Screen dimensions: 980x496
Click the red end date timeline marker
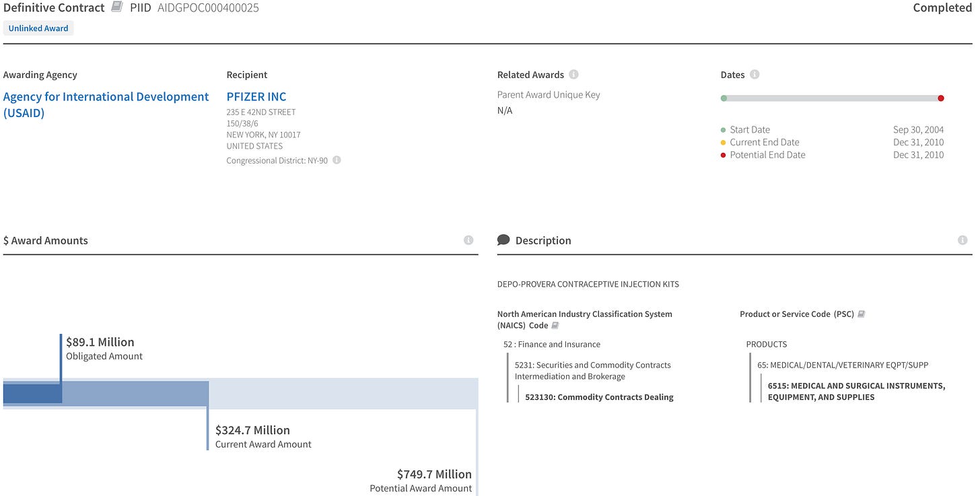[x=941, y=98]
